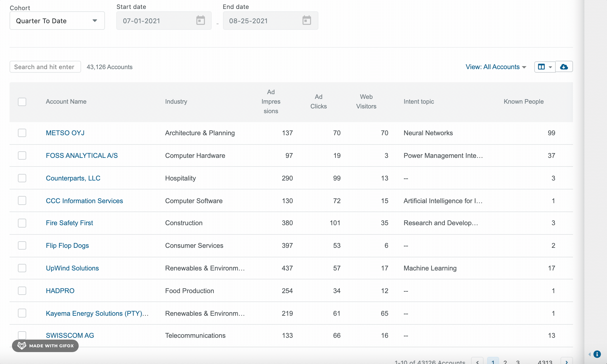This screenshot has height=364, width=607.
Task: Sort by the Ad Clicks column header
Action: click(x=318, y=102)
